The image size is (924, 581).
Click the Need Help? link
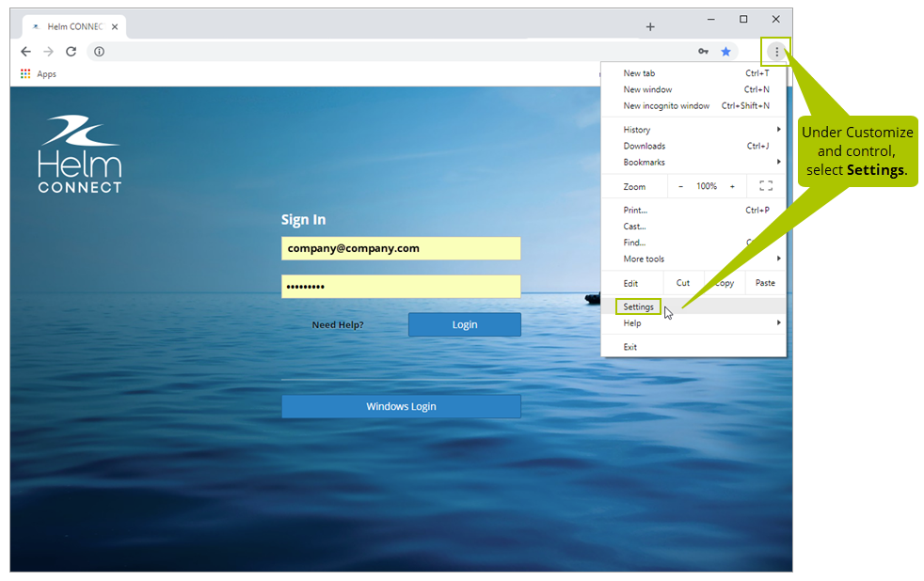(337, 324)
